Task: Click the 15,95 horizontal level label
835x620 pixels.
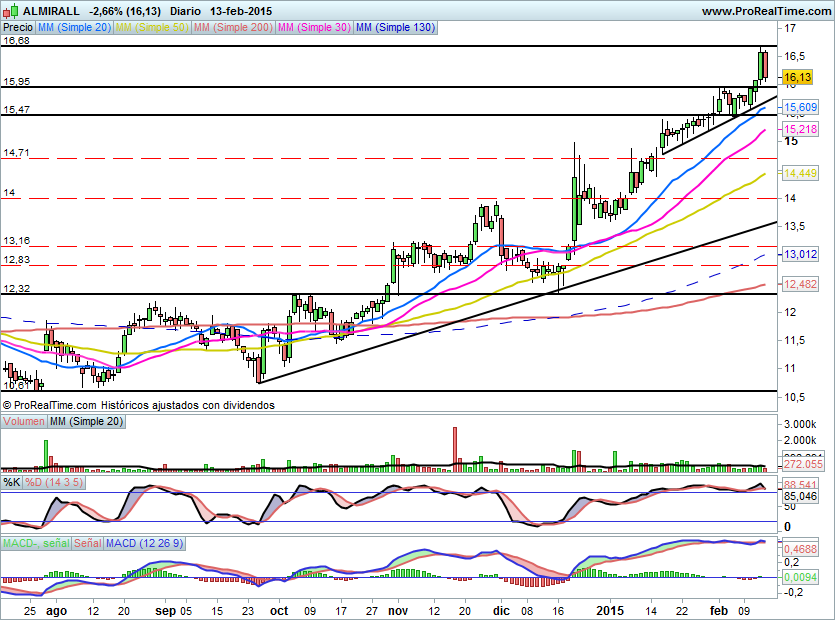Action: [x=17, y=81]
